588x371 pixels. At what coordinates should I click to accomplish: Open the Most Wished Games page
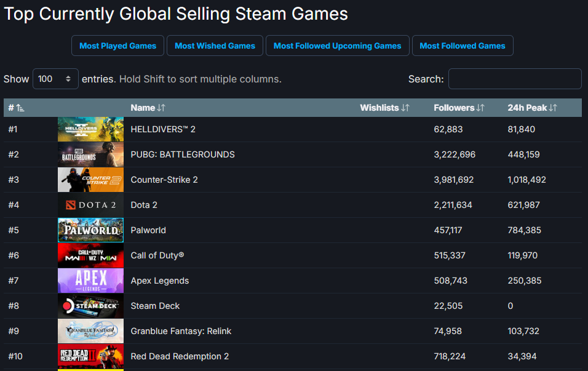click(215, 46)
